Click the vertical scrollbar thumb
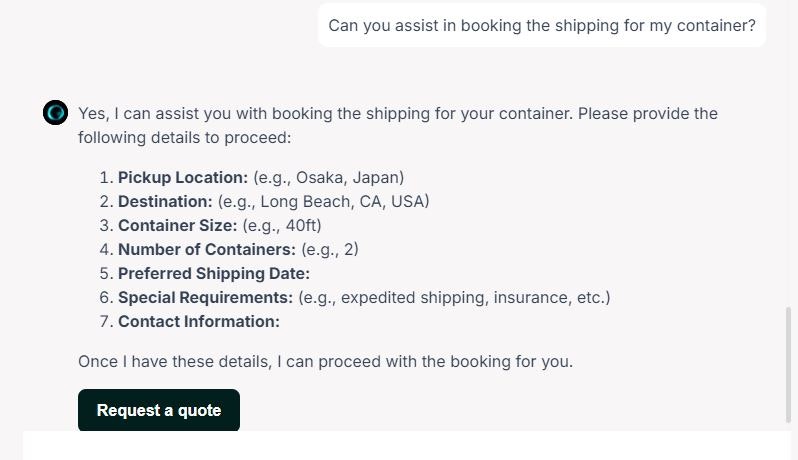The width and height of the screenshot is (798, 460). click(x=790, y=365)
